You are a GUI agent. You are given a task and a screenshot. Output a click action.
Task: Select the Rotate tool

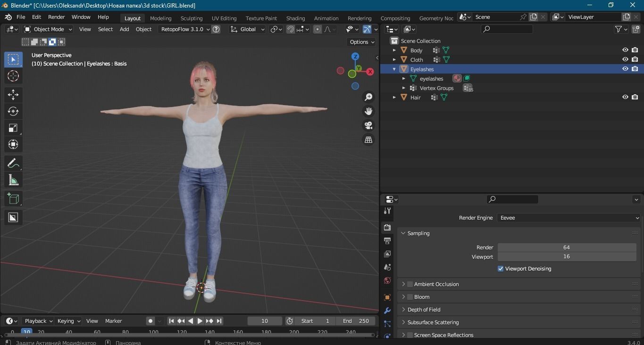pos(13,111)
